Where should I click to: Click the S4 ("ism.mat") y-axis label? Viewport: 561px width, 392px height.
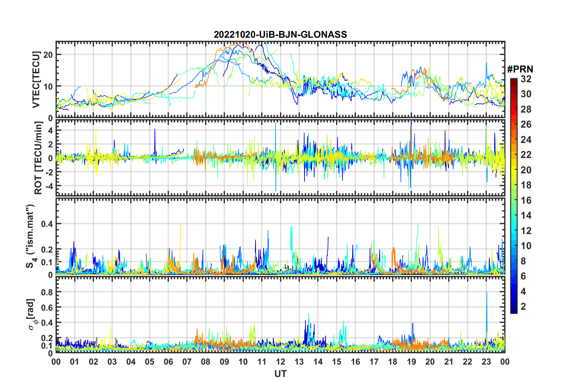(31, 236)
